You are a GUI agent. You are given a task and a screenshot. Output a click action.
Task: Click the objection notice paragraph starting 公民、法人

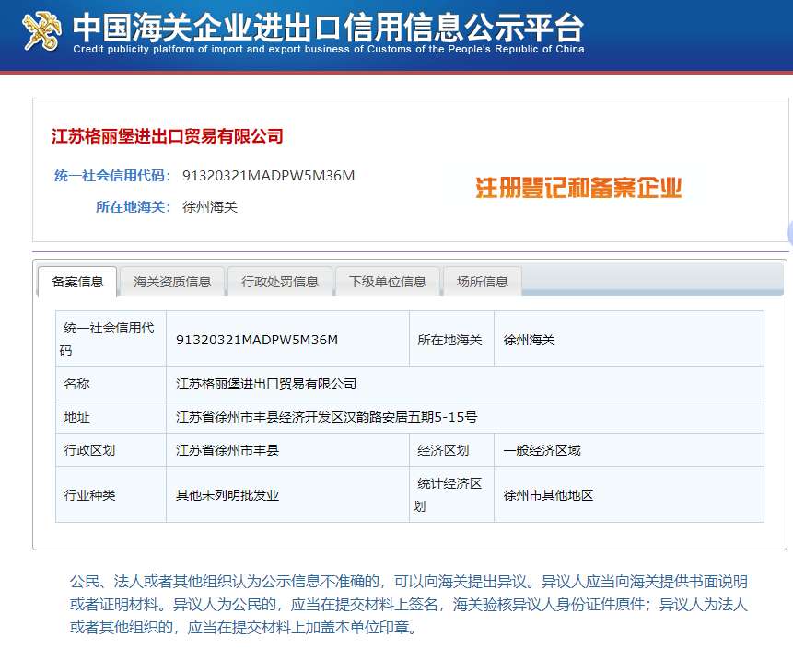(409, 604)
